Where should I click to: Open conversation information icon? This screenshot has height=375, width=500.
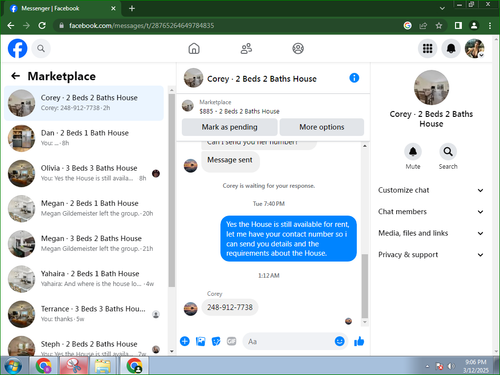(x=354, y=78)
